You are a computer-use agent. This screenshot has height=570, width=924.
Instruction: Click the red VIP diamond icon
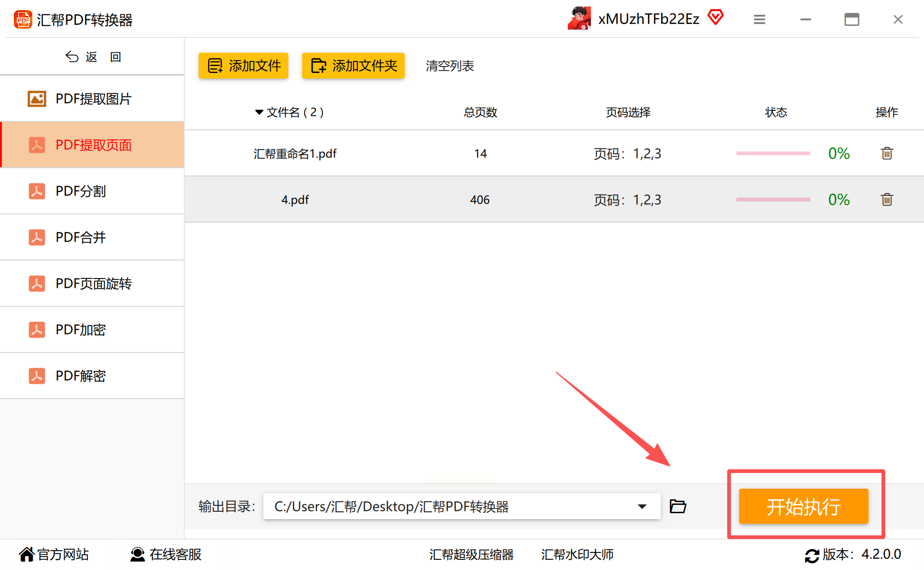coord(715,18)
